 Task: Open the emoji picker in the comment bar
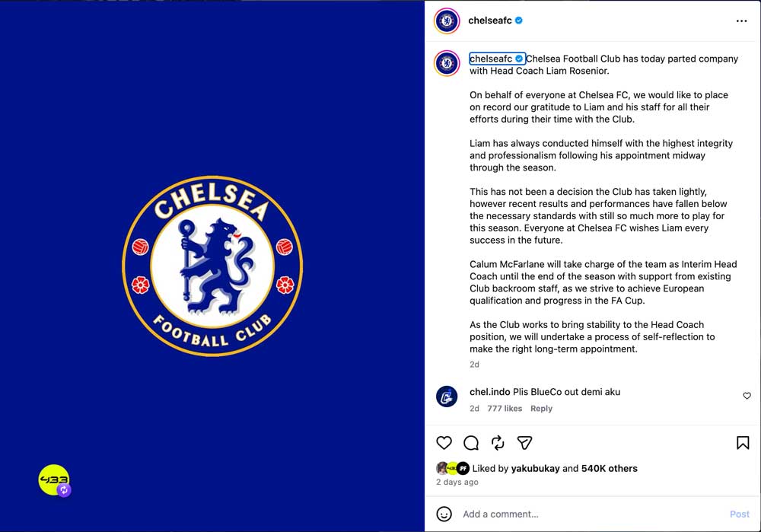pyautogui.click(x=444, y=514)
